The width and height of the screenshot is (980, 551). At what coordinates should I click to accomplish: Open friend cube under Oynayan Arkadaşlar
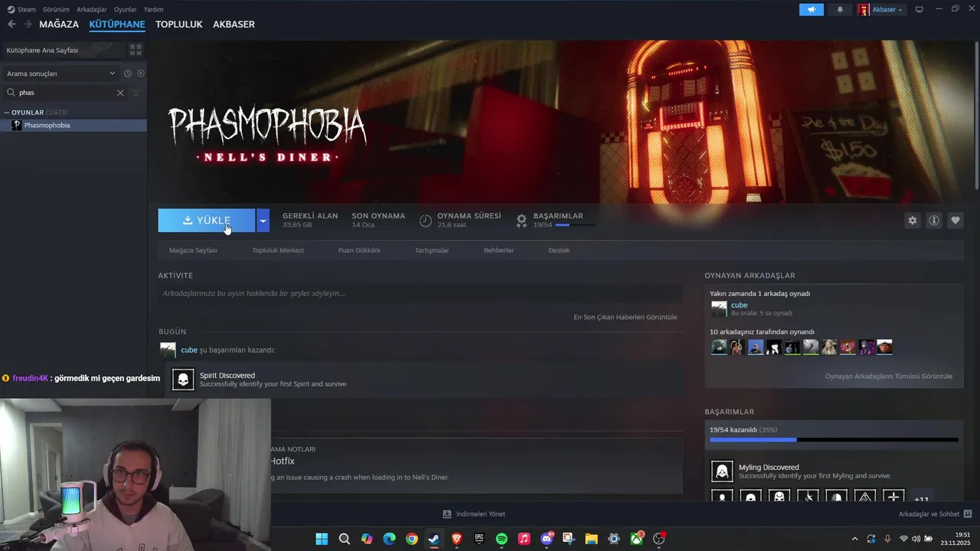pyautogui.click(x=739, y=305)
